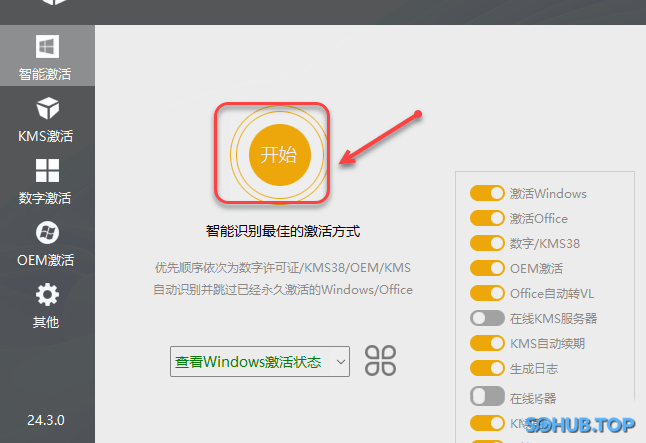646x443 pixels.
Task: Toggle the 激活Office switch
Action: (x=487, y=218)
